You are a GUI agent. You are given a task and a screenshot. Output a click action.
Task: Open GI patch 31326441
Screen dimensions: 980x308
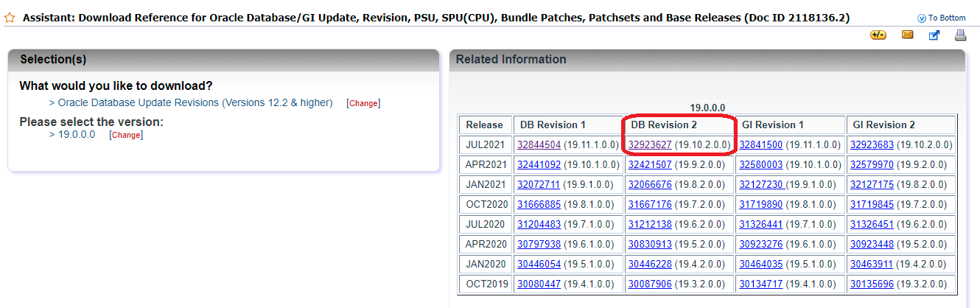[x=760, y=224]
